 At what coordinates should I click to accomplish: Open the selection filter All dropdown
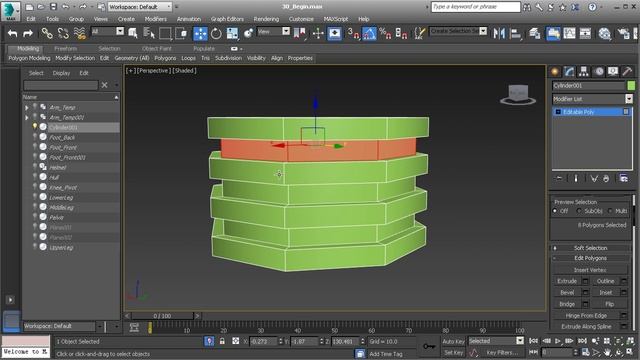tap(107, 31)
